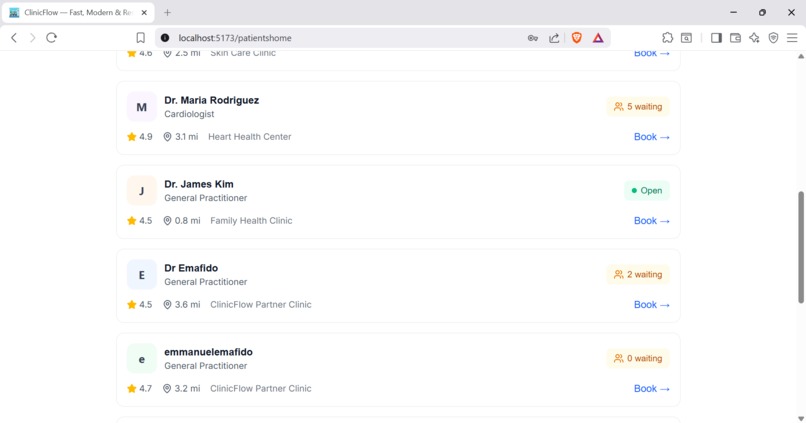The image size is (806, 423).
Task: Click Dr. James Kim's star rating
Action: [x=139, y=220]
